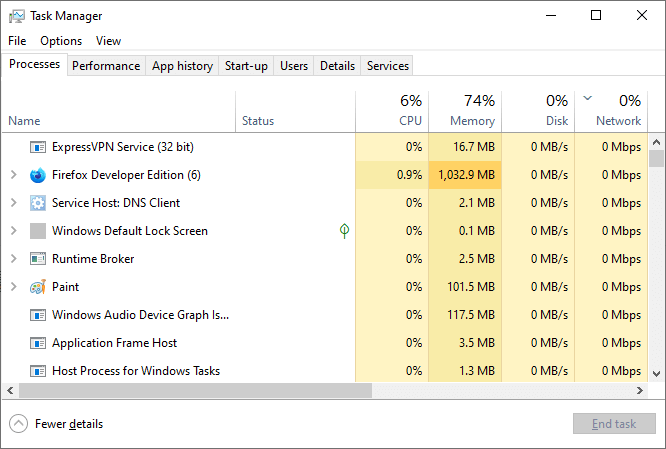The height and width of the screenshot is (449, 666).
Task: Select Host Process for Windows Tasks row
Action: (325, 370)
